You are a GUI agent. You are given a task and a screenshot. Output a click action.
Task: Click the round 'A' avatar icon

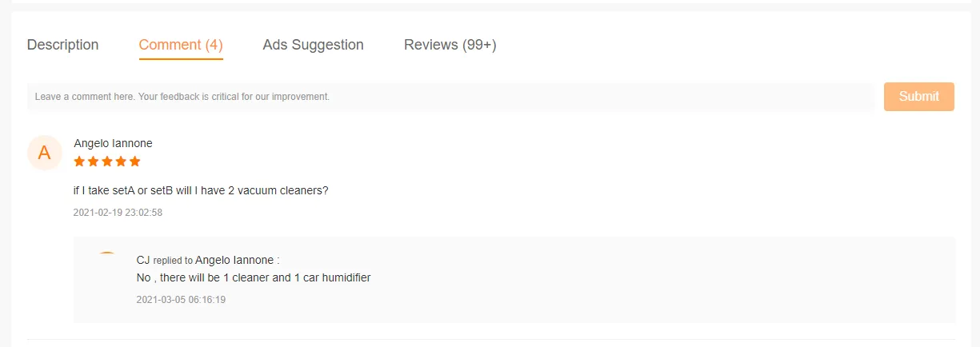tap(45, 153)
